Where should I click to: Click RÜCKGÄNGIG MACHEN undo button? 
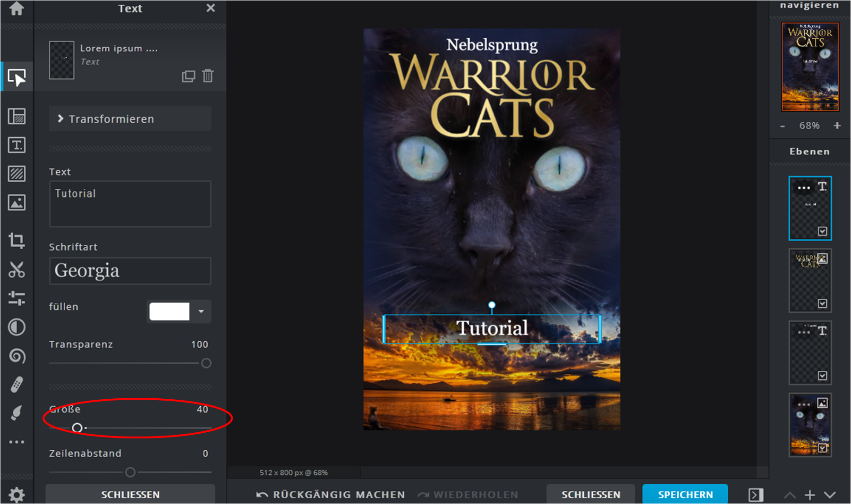tap(331, 495)
